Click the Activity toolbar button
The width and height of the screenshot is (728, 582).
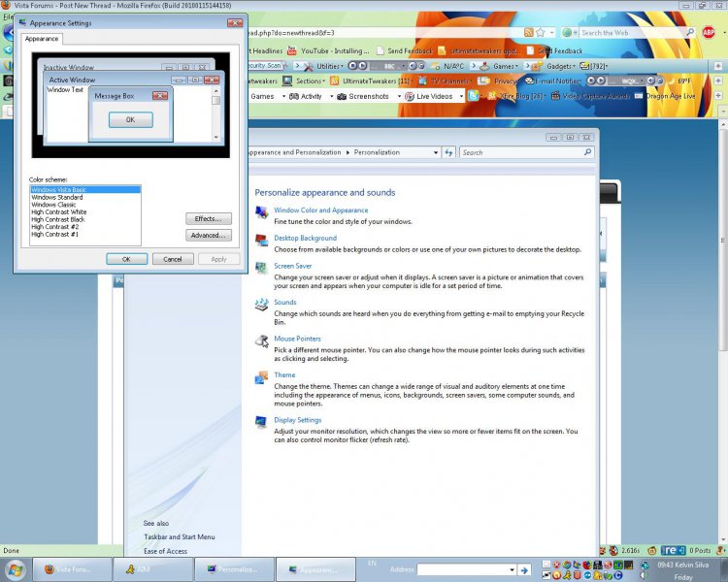click(x=307, y=96)
